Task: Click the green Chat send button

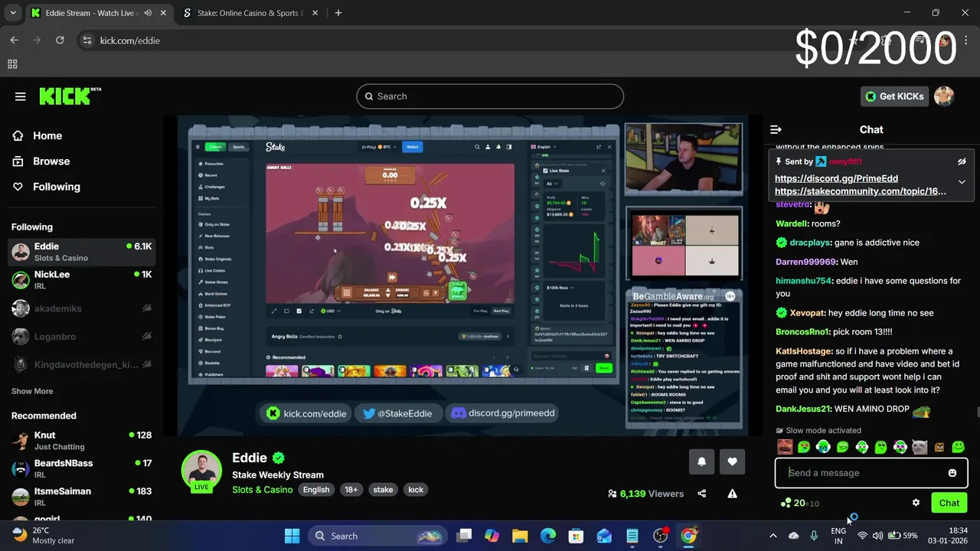Action: (949, 503)
